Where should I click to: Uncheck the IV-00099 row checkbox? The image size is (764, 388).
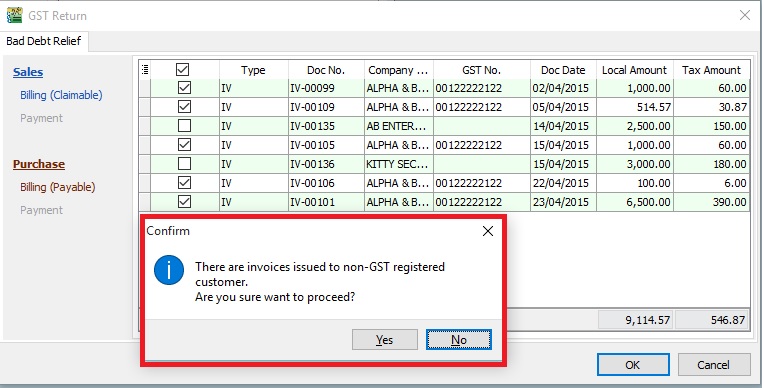(184, 88)
